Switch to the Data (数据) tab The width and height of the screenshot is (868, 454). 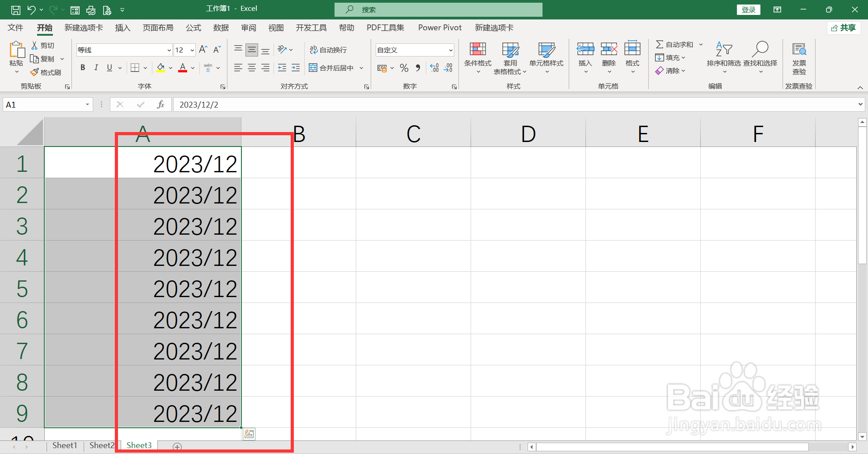tap(221, 28)
